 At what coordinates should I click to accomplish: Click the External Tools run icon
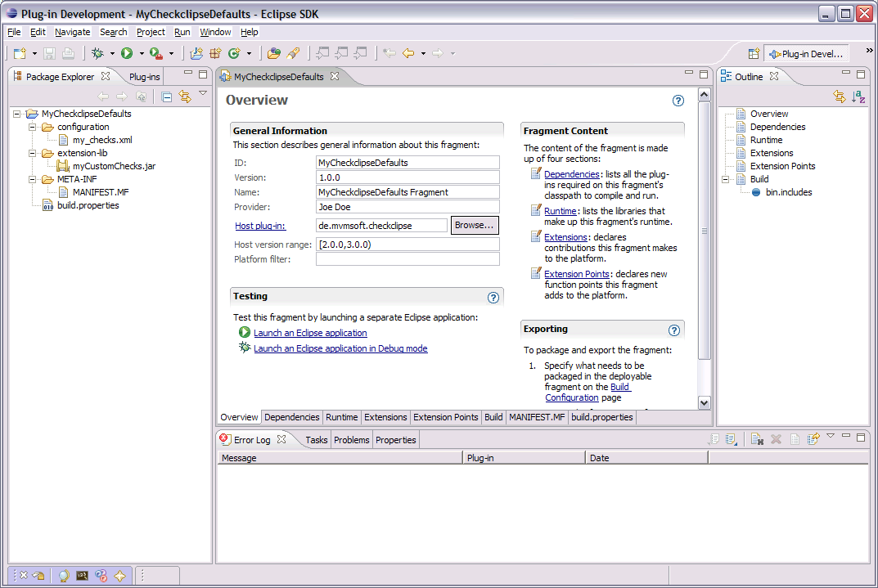coord(156,53)
